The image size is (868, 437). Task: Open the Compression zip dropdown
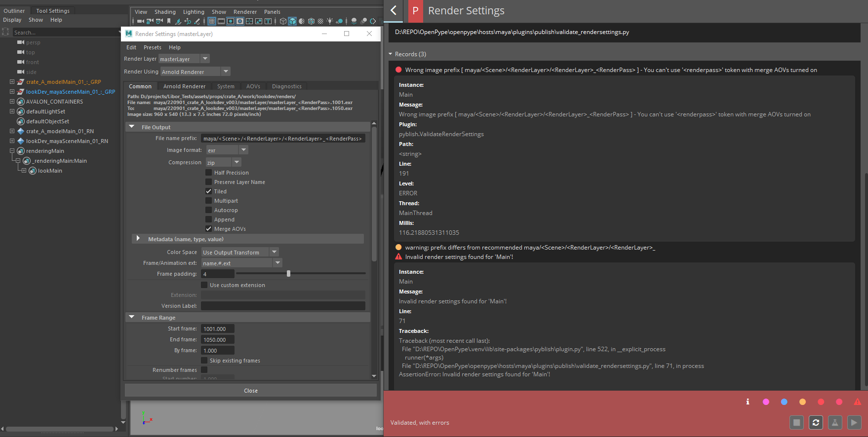point(223,162)
